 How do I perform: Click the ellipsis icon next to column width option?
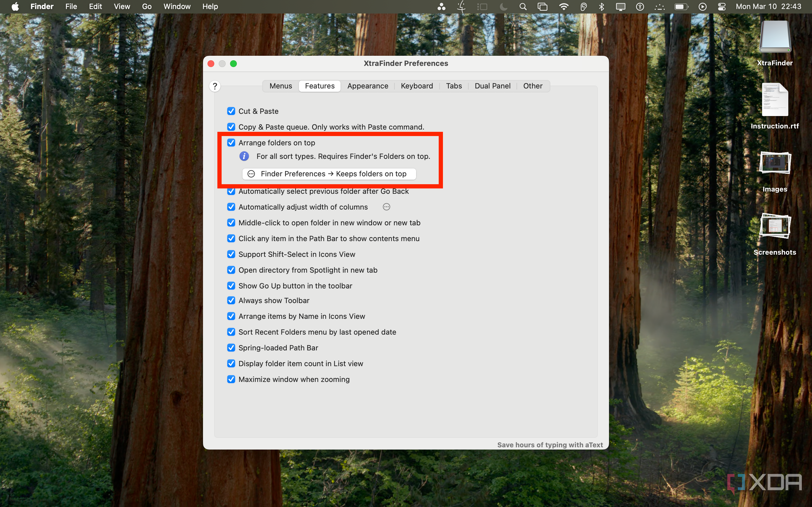click(x=386, y=207)
